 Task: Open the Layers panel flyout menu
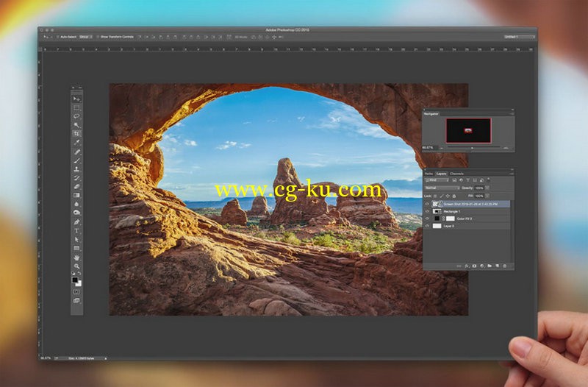[511, 174]
